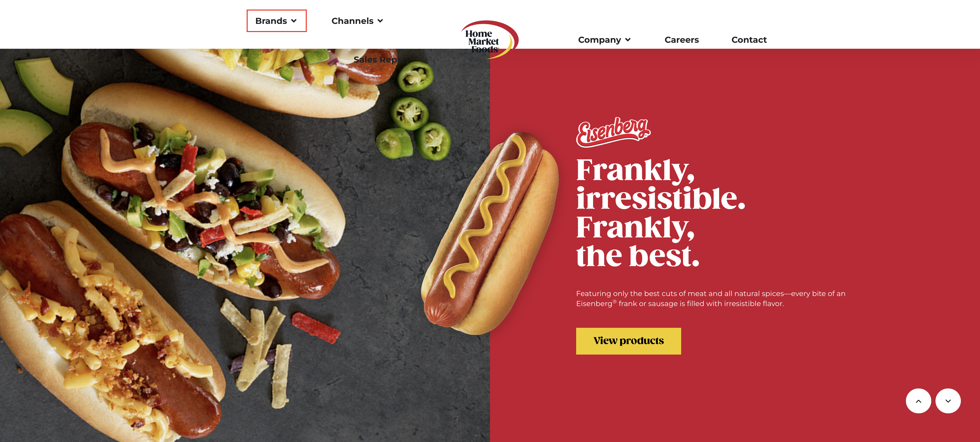This screenshot has width=980, height=442.
Task: Click the "Frankly, irresistible" headline
Action: (660, 212)
